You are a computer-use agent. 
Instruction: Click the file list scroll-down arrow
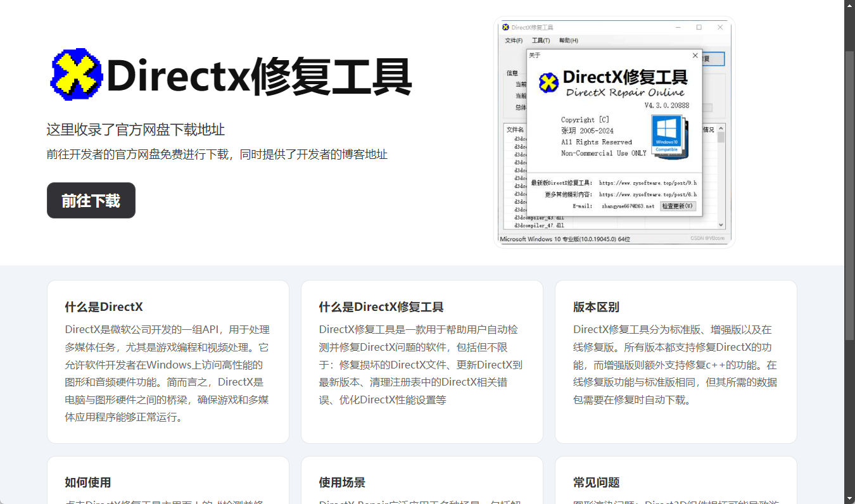pos(721,225)
